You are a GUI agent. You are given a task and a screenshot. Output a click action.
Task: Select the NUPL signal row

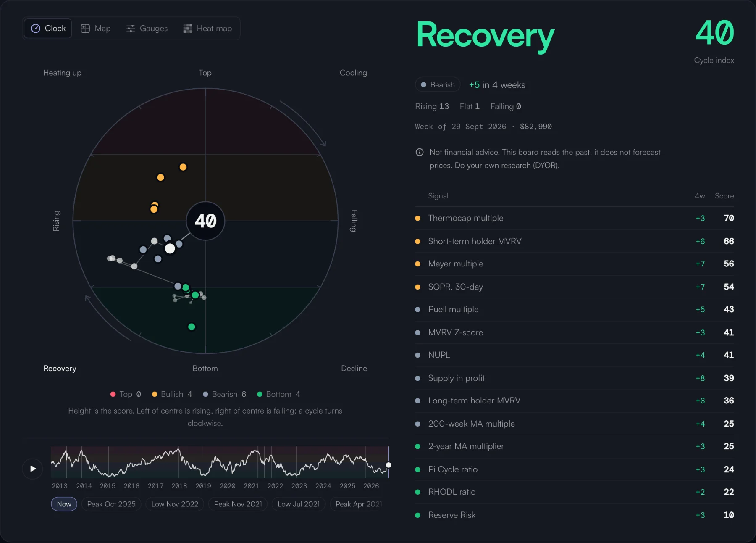pyautogui.click(x=574, y=355)
